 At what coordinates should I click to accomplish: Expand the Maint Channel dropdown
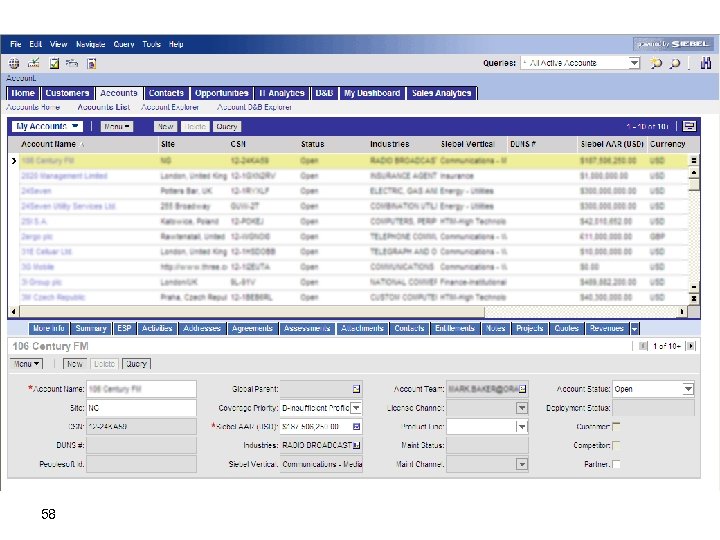(x=522, y=464)
